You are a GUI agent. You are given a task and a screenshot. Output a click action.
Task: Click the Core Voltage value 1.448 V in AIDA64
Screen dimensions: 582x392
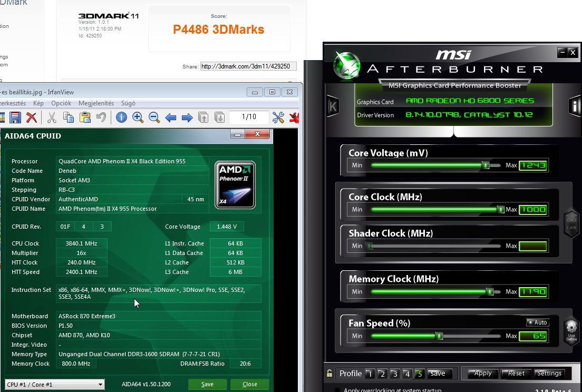tap(227, 226)
